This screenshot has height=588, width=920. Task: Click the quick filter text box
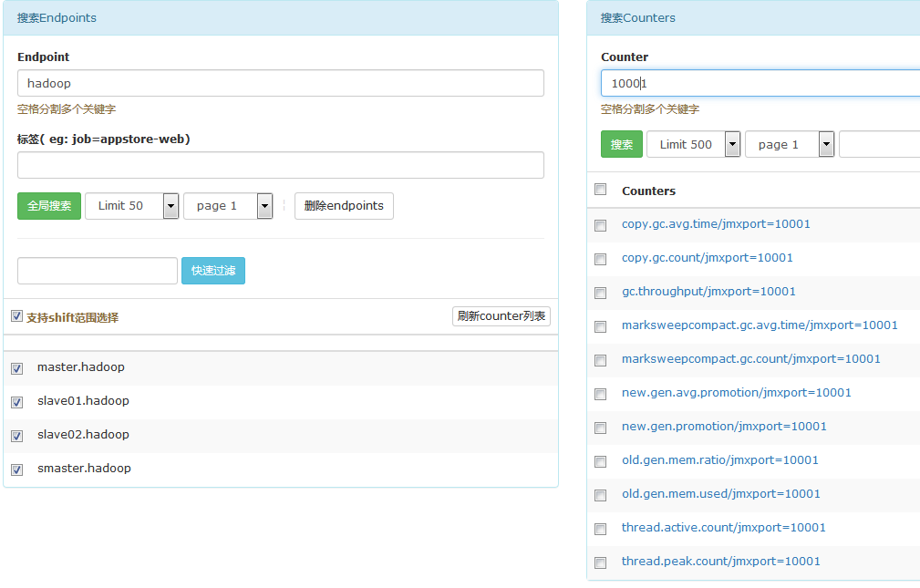point(98,271)
